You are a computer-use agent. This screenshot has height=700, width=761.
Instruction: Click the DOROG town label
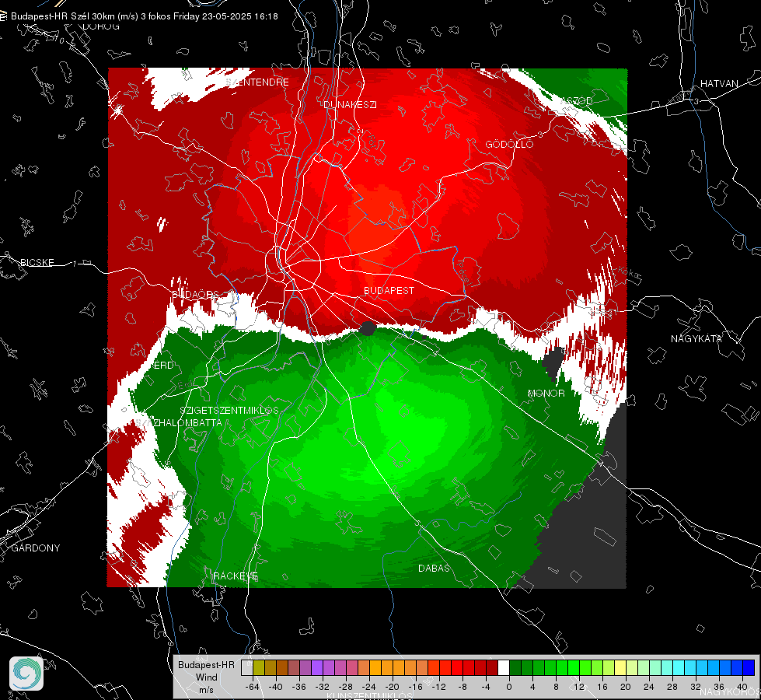tap(101, 26)
